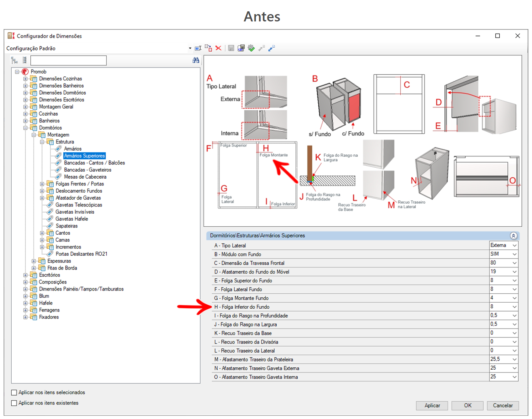The height and width of the screenshot is (419, 532).
Task: Click the red X delete configuration icon
Action: 219,48
